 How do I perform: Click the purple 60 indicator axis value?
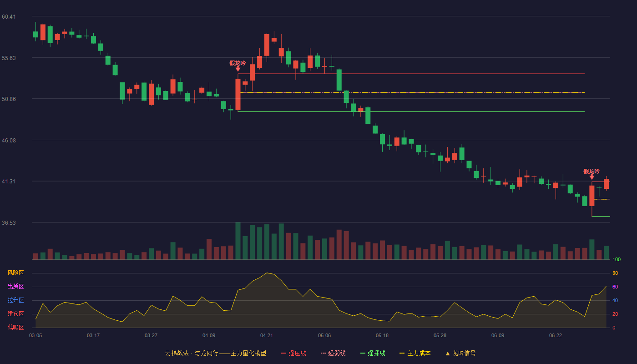pos(615,287)
